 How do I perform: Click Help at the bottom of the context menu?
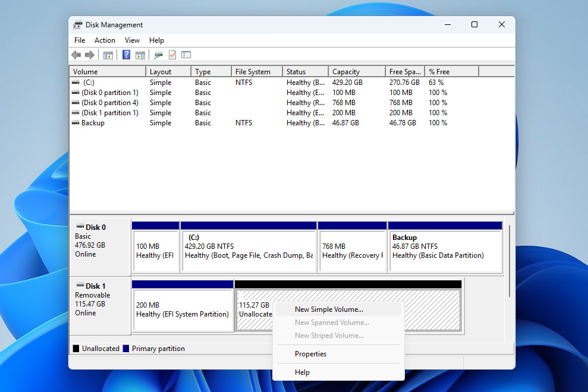302,372
